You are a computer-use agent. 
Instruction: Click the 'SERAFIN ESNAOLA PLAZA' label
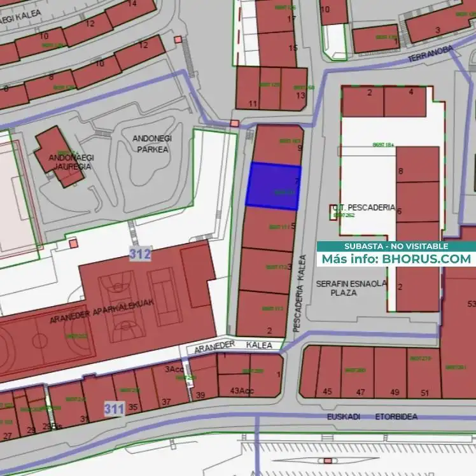351,288
